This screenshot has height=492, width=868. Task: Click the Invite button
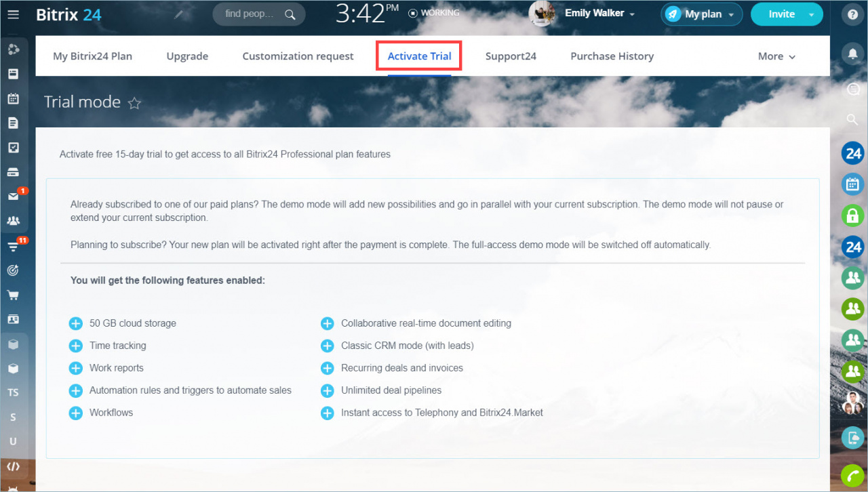pyautogui.click(x=781, y=14)
